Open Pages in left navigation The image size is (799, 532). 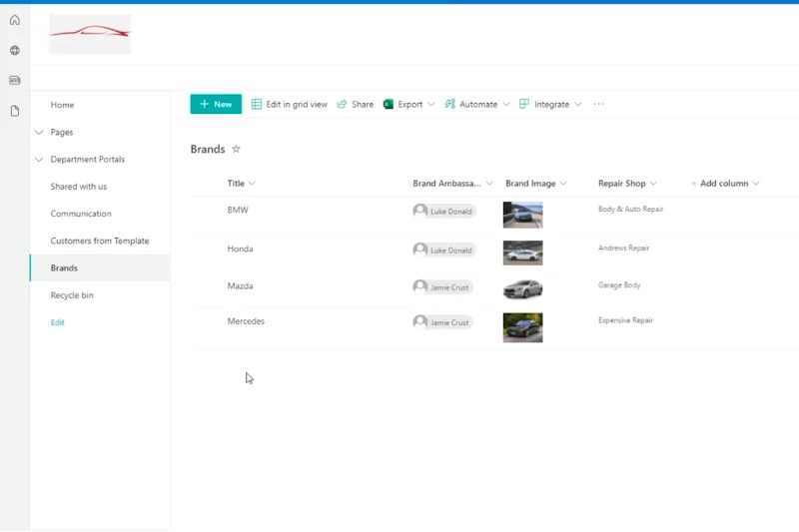[62, 132]
